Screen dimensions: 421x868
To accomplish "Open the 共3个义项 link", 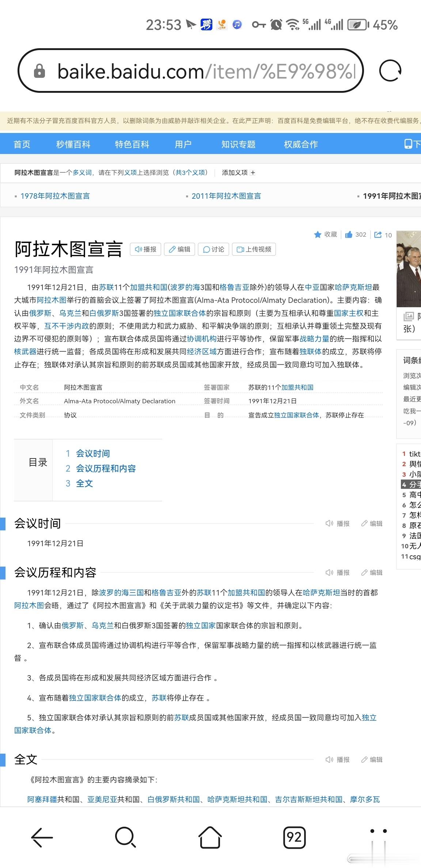I will point(191,172).
